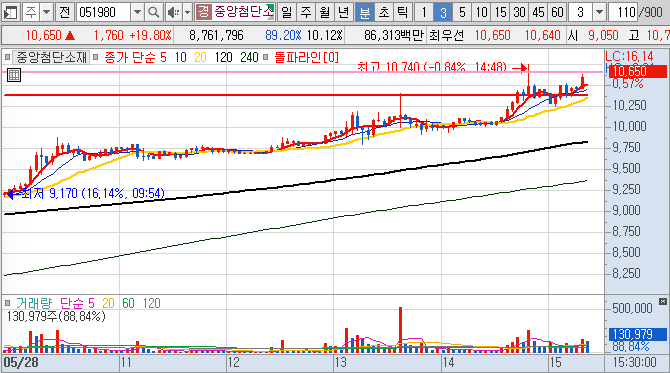The width and height of the screenshot is (670, 373).
Task: Click the custom interval field showing 3
Action: tap(581, 12)
